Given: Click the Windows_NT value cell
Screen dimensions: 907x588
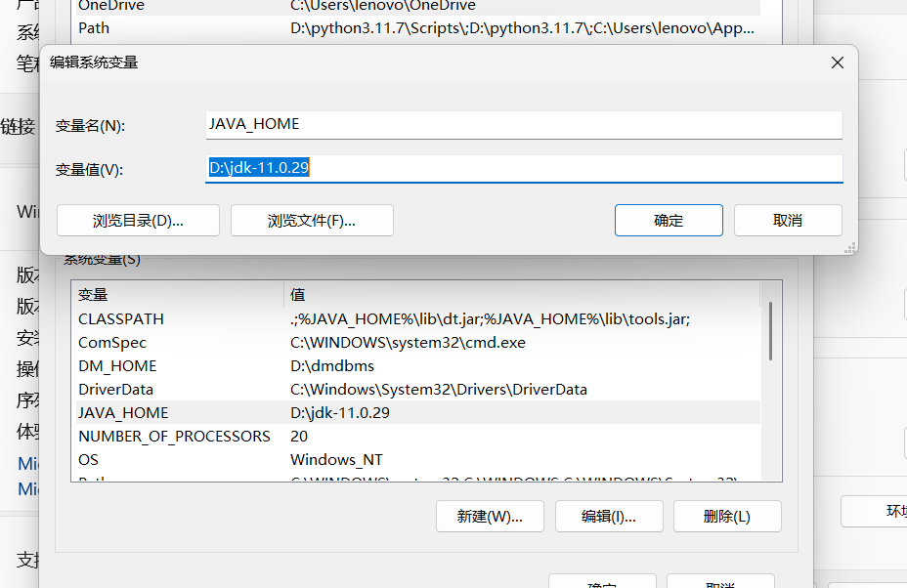Looking at the screenshot, I should click(336, 460).
